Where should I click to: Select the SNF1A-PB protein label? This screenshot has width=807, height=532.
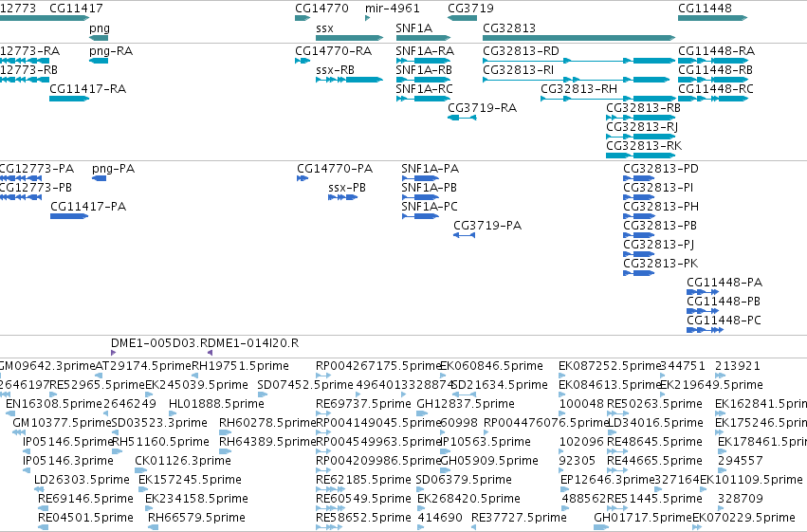(430, 188)
